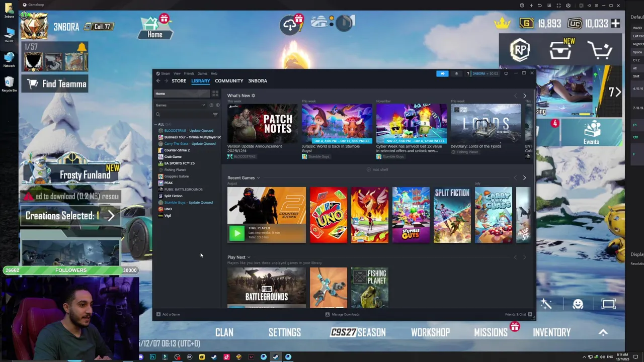Open CLAN in game lobby window
The height and width of the screenshot is (362, 644).
224,332
